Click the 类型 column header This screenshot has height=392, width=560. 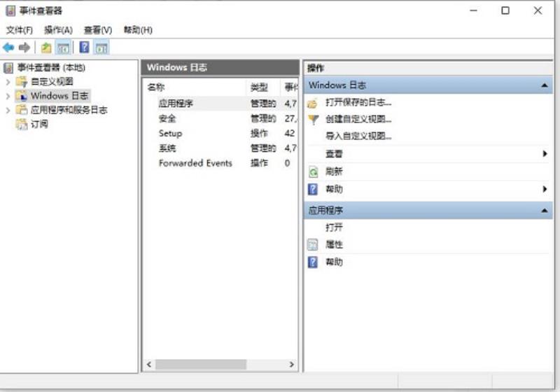click(263, 87)
